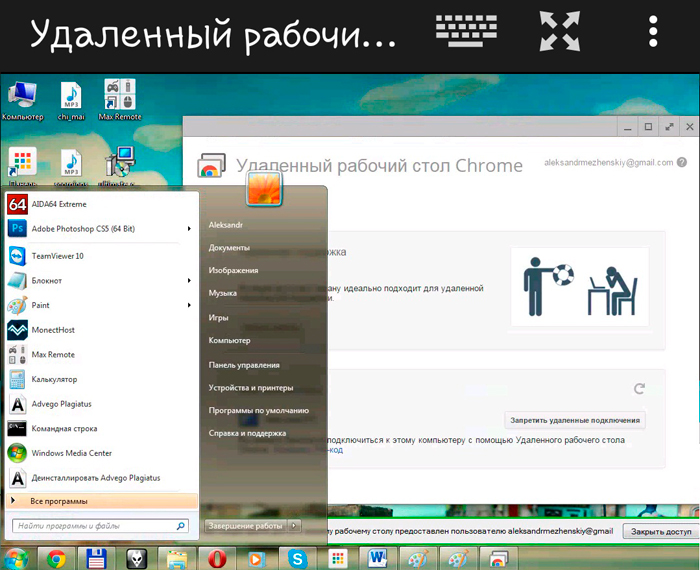Open the on-screen keyboard icon
Image resolution: width=700 pixels, height=570 pixels.
(x=466, y=31)
